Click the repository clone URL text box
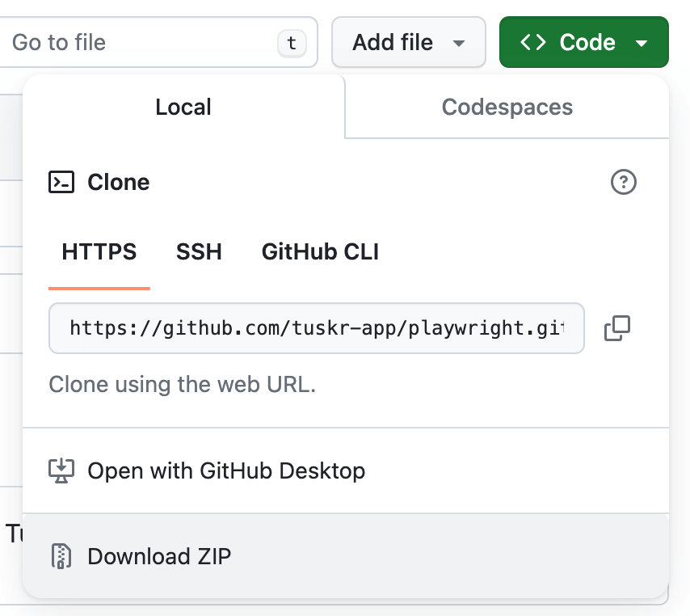 click(316, 328)
